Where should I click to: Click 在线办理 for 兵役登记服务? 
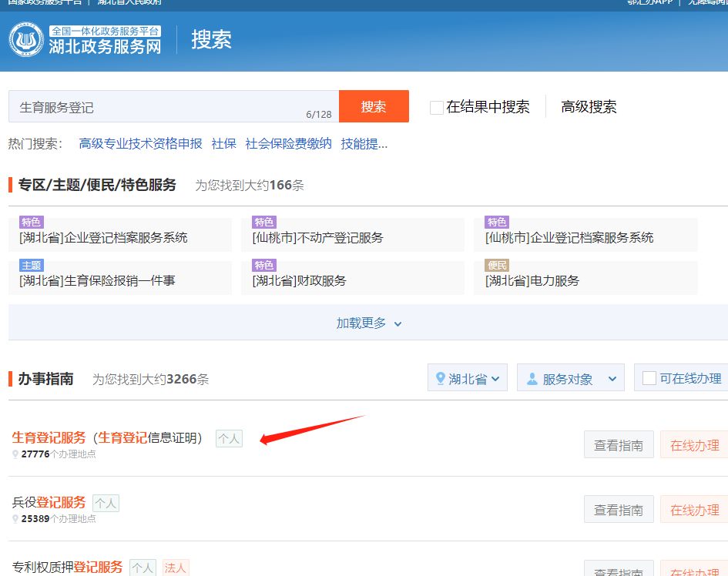[x=693, y=510]
